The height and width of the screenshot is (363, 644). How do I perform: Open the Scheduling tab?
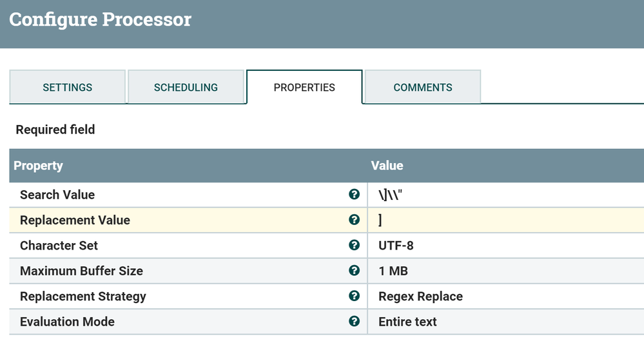tap(186, 87)
